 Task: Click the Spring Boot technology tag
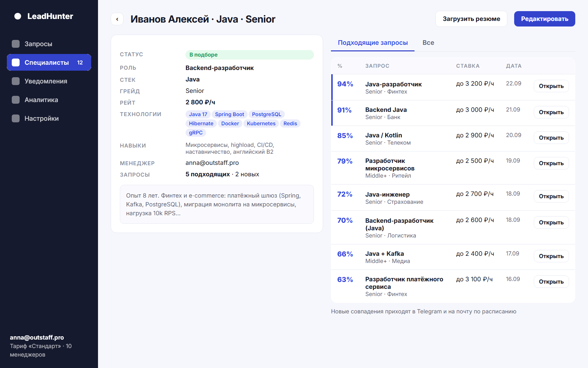(x=229, y=114)
